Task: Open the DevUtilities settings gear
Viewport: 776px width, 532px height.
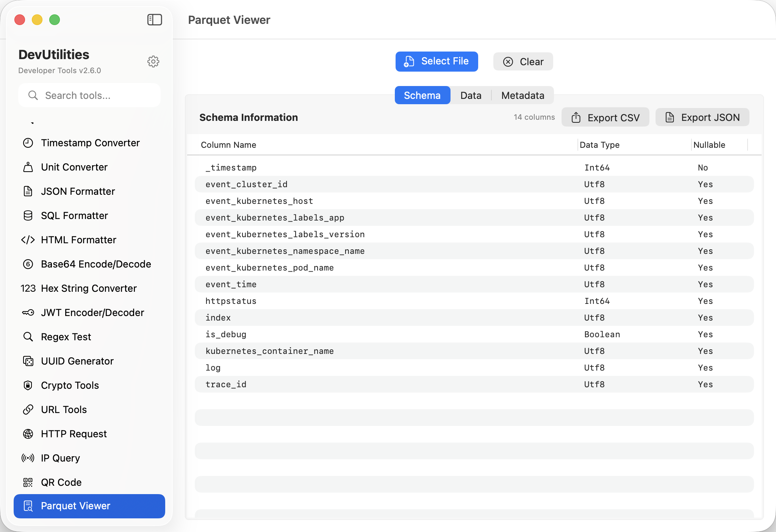Action: click(153, 61)
